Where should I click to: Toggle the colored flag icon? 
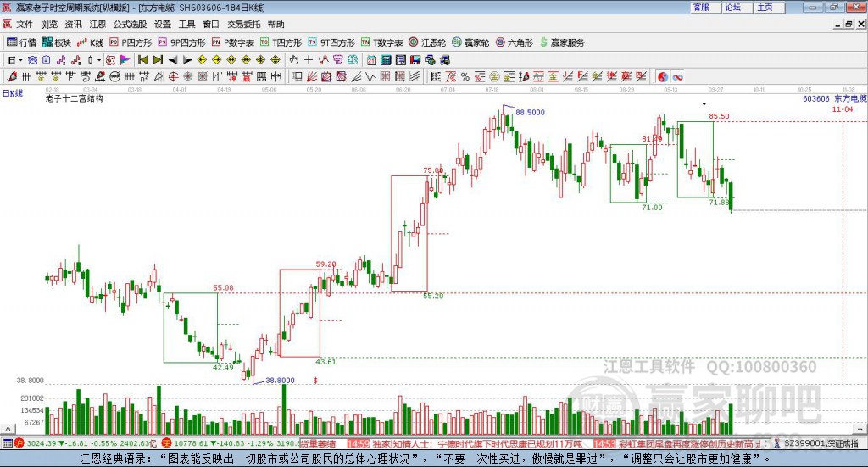(125, 60)
